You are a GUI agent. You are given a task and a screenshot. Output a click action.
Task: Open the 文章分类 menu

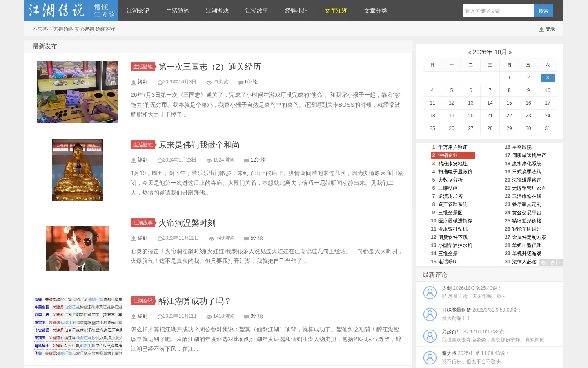376,11
